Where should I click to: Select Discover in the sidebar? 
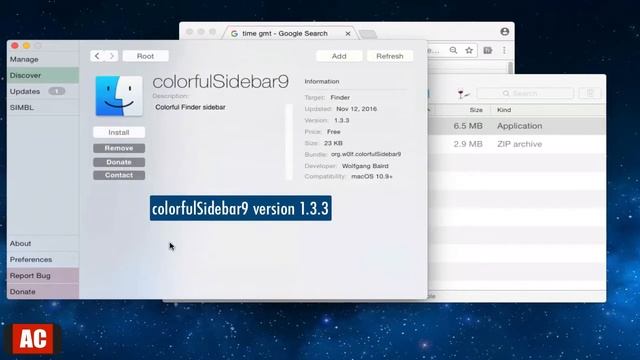pos(43,75)
